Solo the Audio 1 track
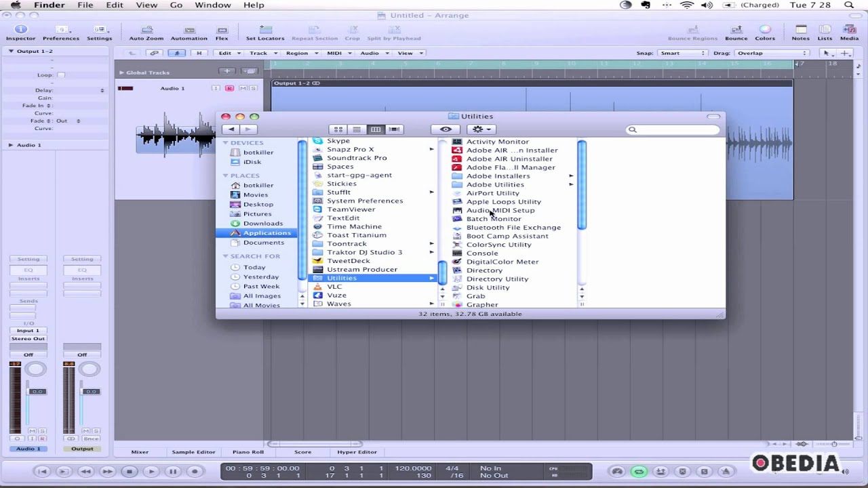 click(x=254, y=88)
